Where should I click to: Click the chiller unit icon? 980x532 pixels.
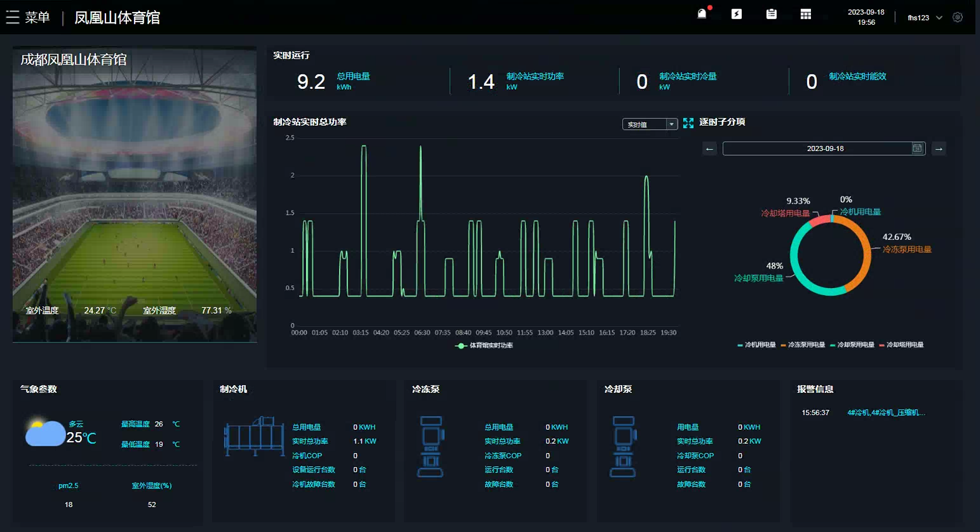(x=254, y=436)
